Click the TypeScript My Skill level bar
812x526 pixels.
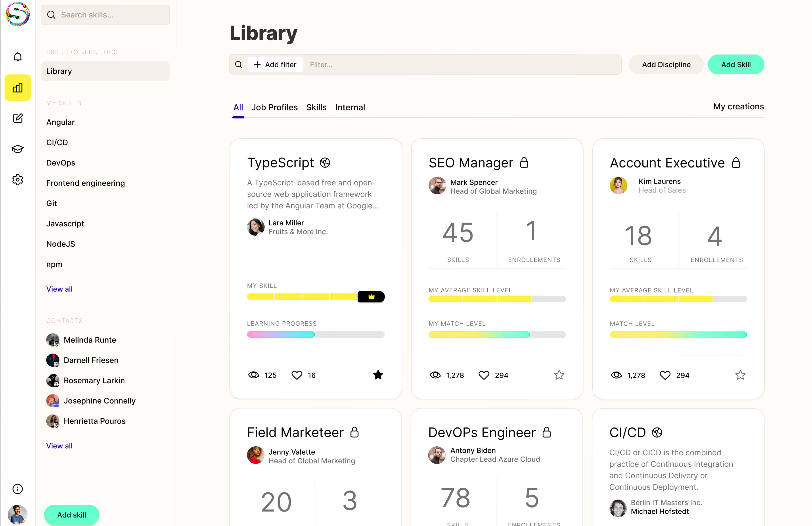[x=316, y=297]
